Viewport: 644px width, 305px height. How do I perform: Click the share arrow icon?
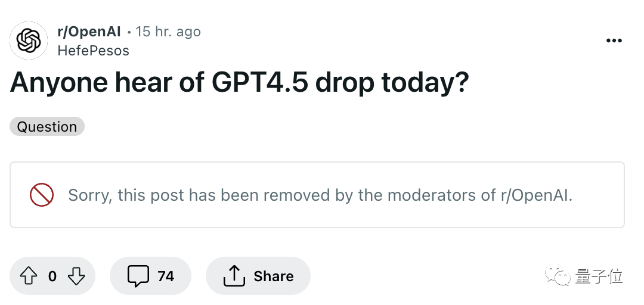coord(234,275)
